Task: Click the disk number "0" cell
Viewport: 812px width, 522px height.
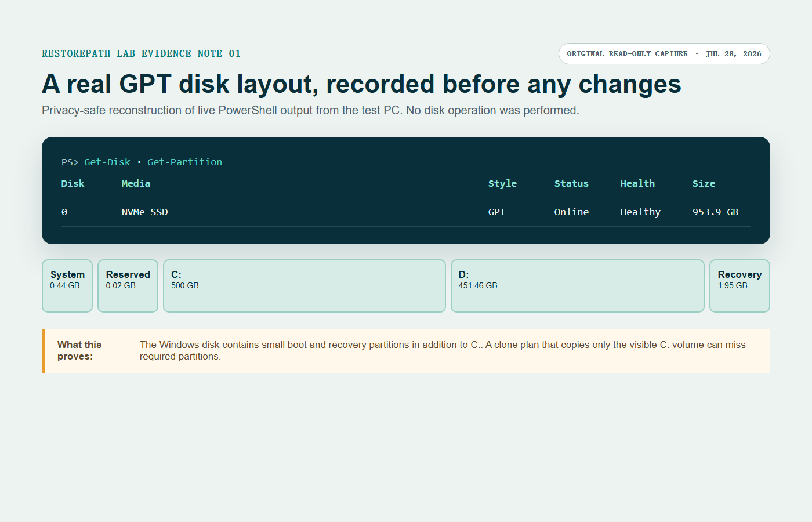Action: pos(64,212)
